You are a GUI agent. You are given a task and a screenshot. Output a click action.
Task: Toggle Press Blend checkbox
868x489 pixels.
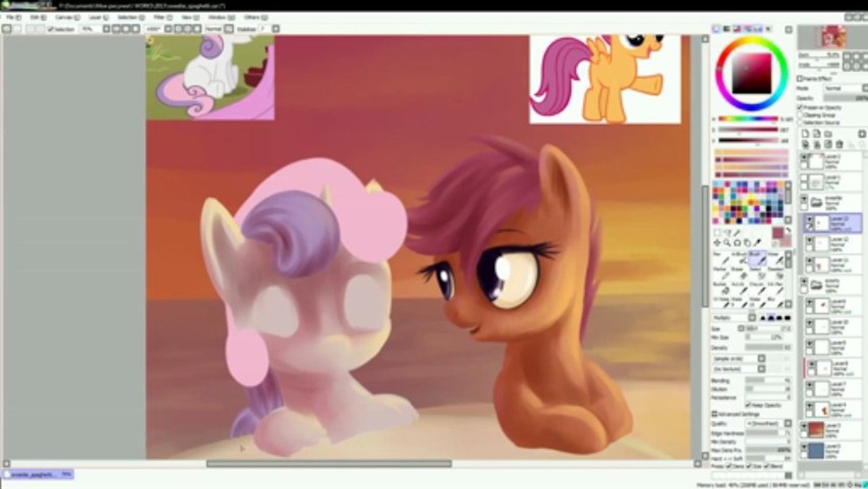[766, 466]
